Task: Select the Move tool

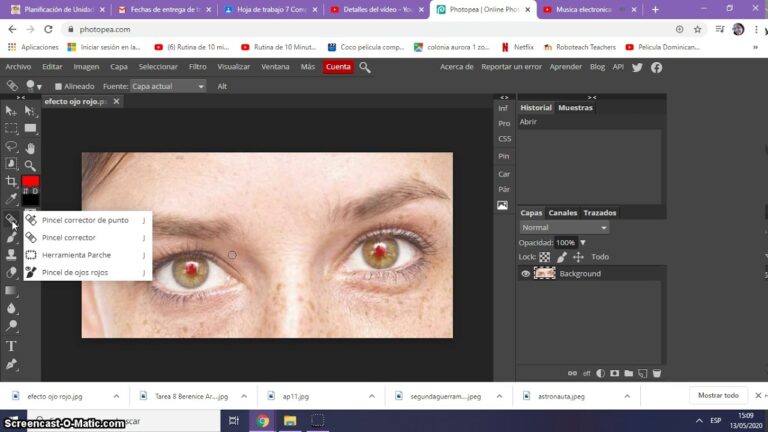Action: click(11, 111)
